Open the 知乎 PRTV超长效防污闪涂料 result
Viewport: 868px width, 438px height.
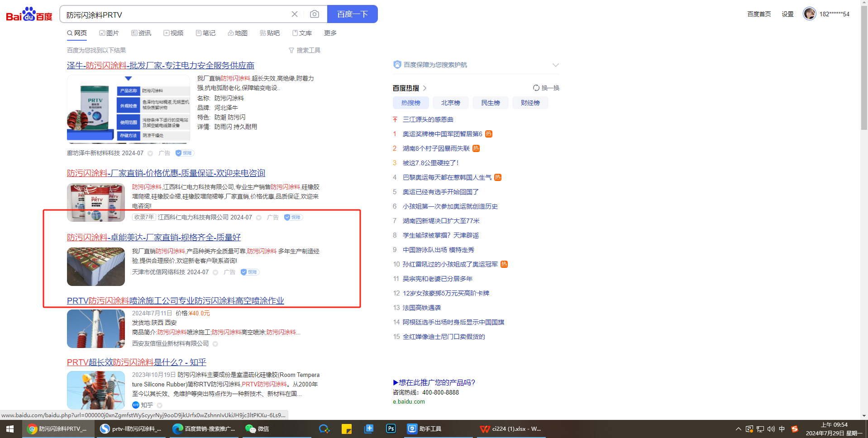136,362
